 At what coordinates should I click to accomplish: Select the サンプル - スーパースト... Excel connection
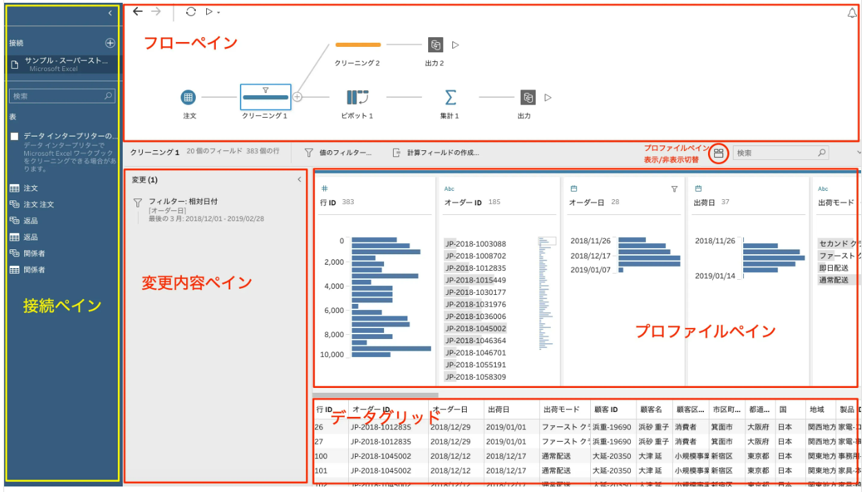point(63,64)
